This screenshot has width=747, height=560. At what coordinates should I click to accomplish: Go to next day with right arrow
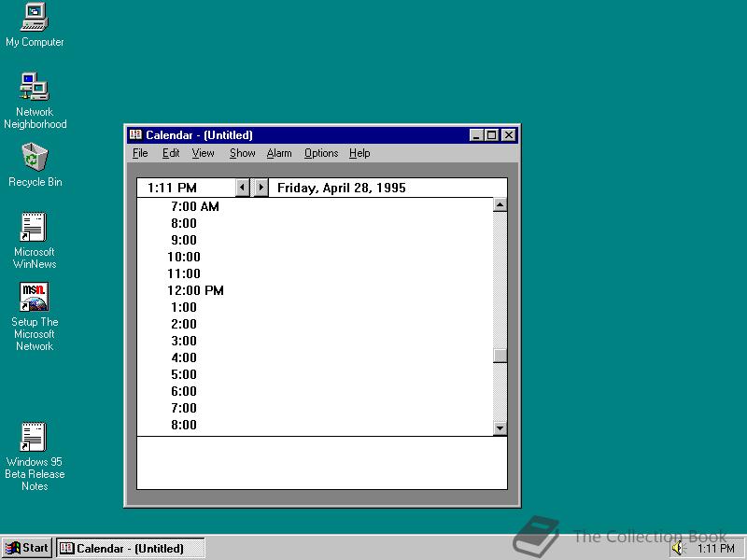(261, 188)
